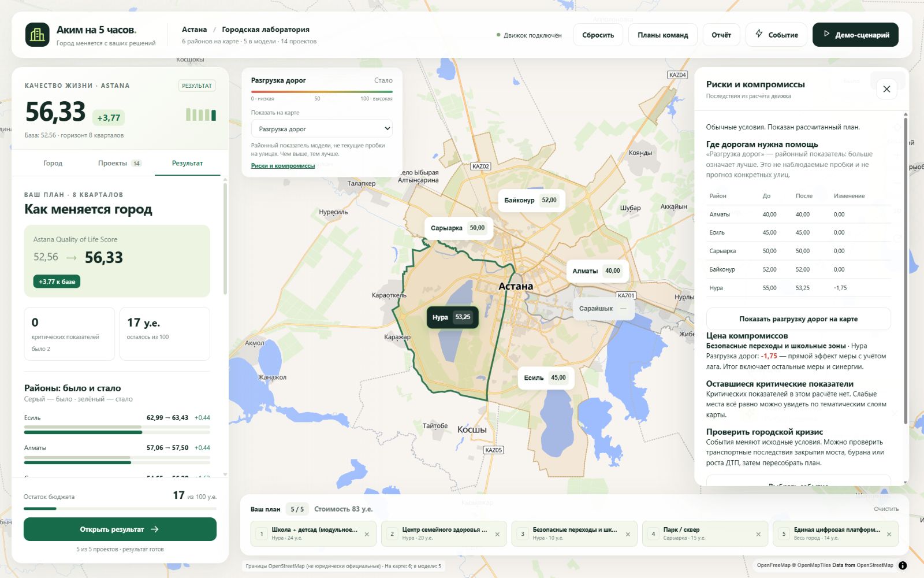Click the budget remainder progress bar

(x=120, y=509)
